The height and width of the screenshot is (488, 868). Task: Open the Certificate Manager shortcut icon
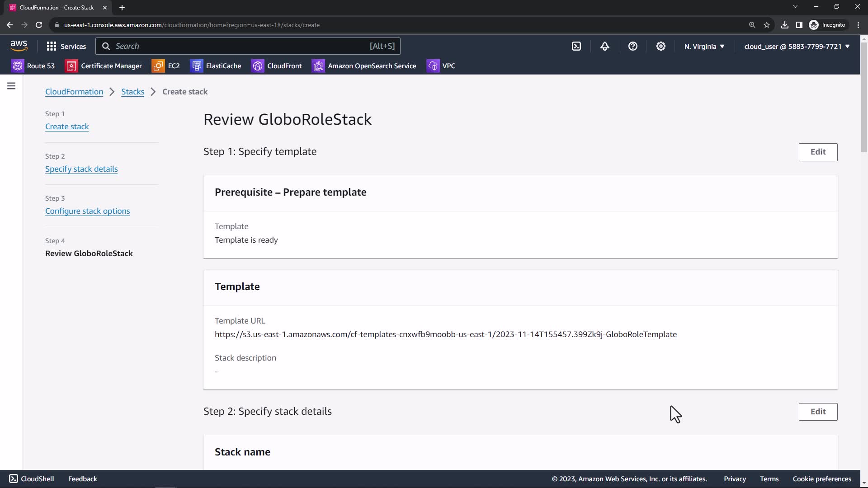tap(71, 66)
